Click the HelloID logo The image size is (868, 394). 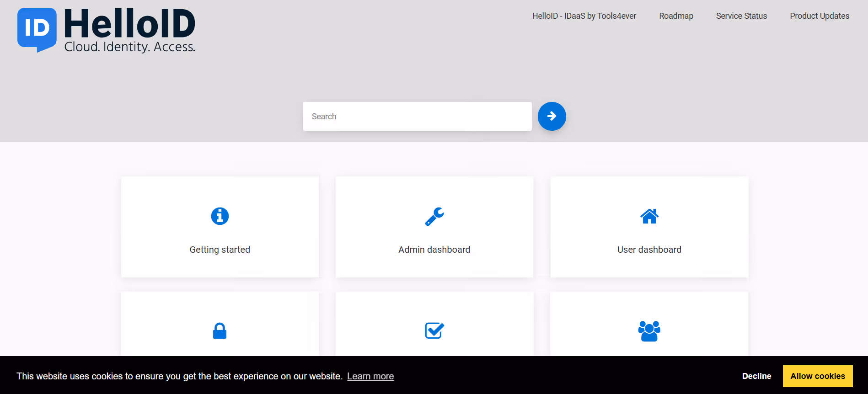tap(106, 30)
